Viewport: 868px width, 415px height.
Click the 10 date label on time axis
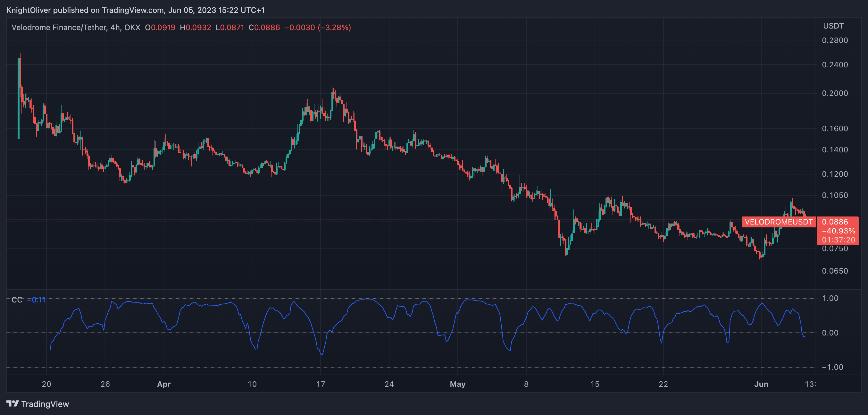point(252,384)
